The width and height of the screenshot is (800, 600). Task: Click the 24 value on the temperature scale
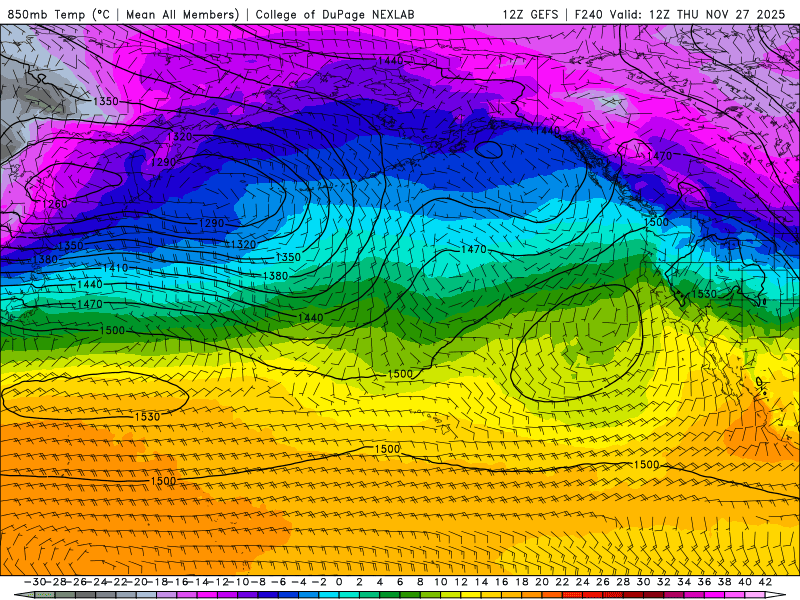click(583, 582)
